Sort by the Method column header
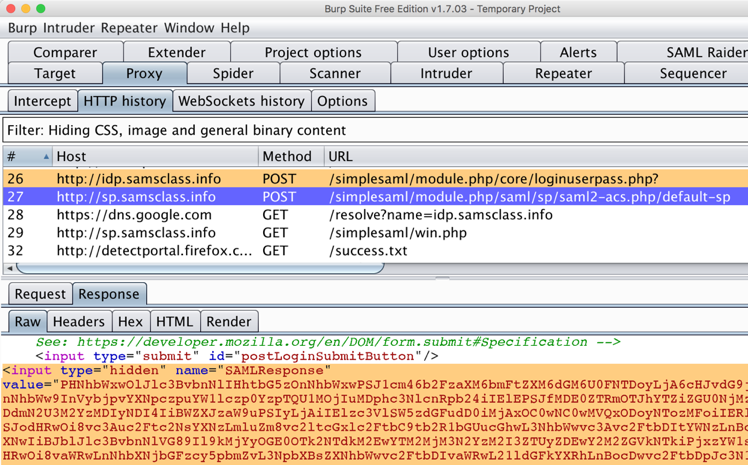Viewport: 748px width, 465px height. pyautogui.click(x=291, y=156)
